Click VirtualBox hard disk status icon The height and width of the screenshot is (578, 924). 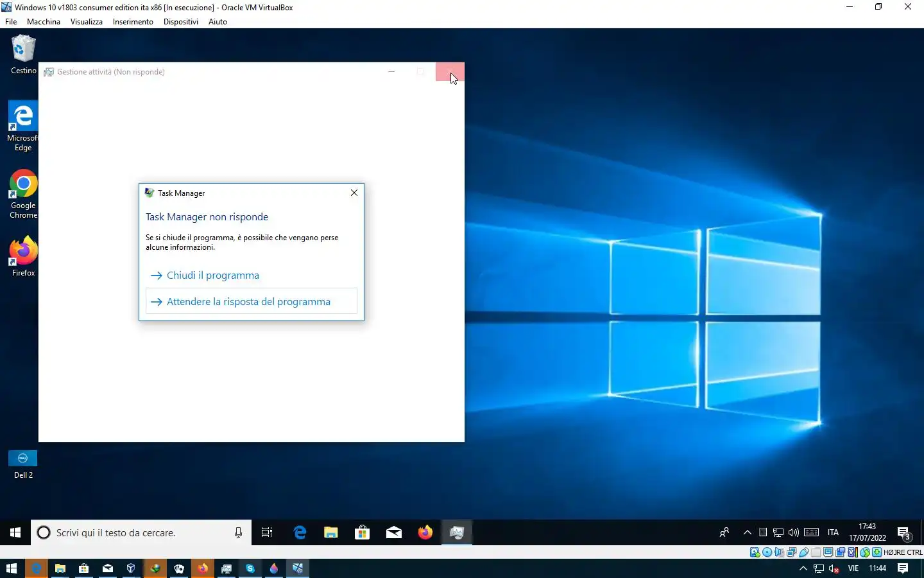[755, 552]
